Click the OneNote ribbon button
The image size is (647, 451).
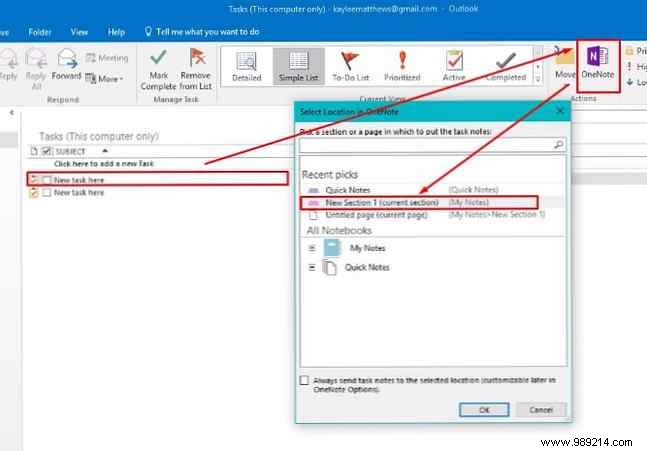598,64
